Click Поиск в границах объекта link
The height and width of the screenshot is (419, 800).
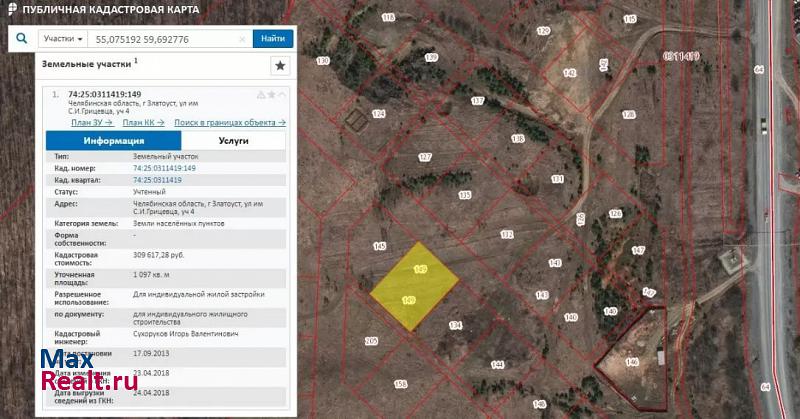coord(230,122)
